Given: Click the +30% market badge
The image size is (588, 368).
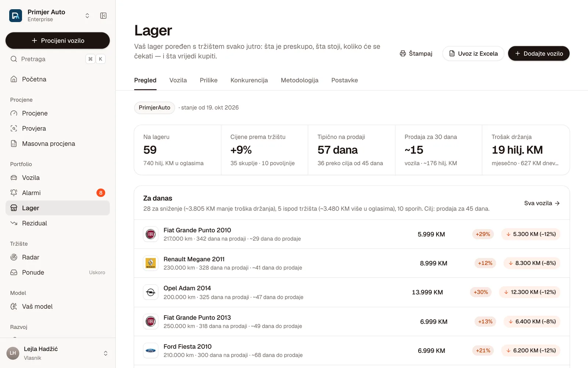Looking at the screenshot, I should (x=481, y=292).
